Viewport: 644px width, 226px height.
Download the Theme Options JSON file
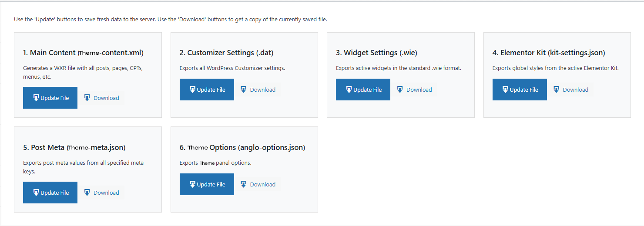tap(262, 184)
